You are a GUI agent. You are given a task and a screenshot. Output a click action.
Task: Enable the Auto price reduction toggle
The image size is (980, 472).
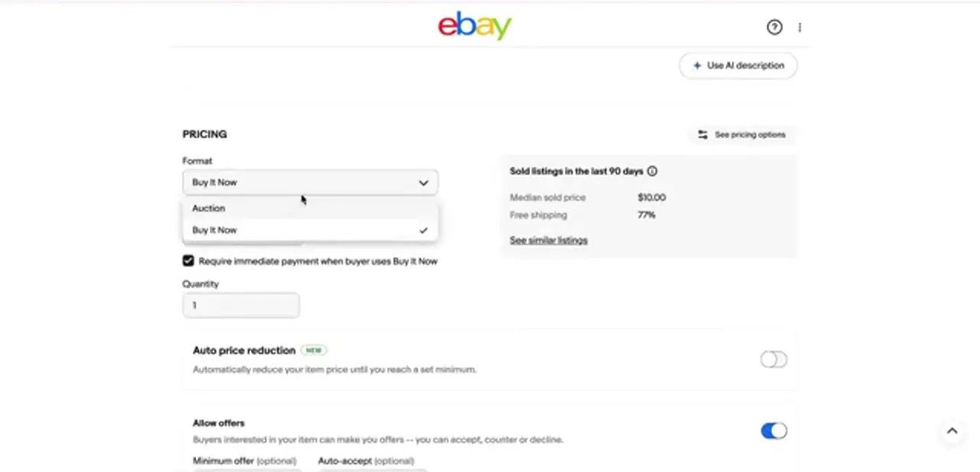(x=773, y=359)
